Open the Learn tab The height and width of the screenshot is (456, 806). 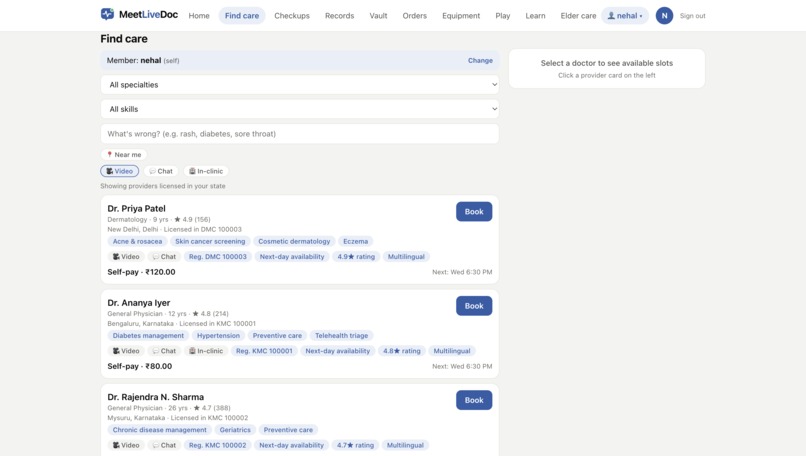coord(535,16)
